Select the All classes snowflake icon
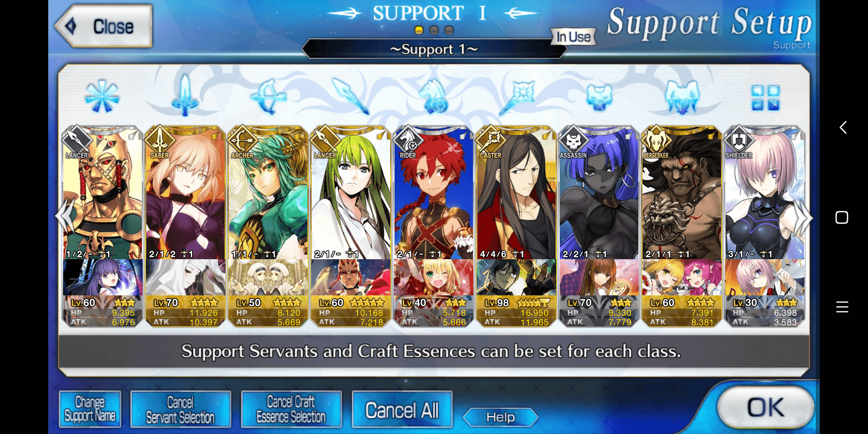 tap(102, 96)
